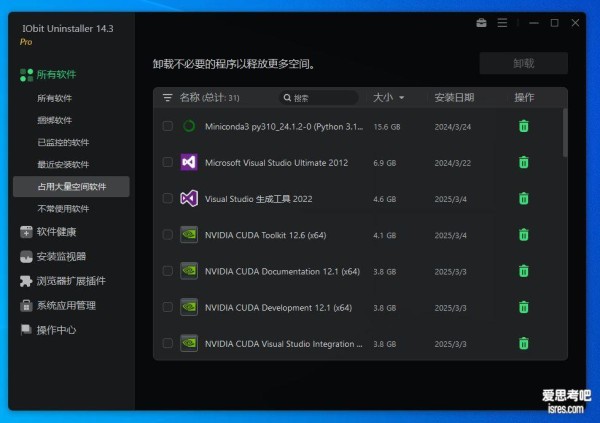
Task: Click the 浏览器扩展插件 puzzle icon
Action: 26,281
